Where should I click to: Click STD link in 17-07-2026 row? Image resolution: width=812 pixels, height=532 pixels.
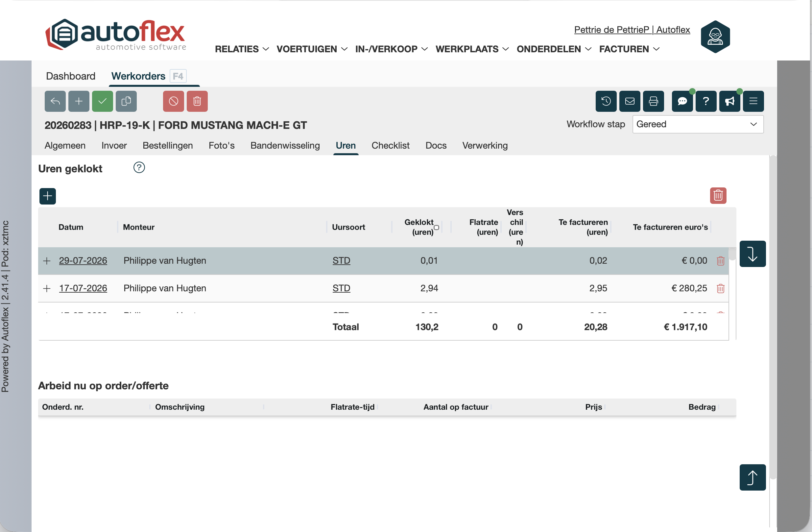pos(341,288)
